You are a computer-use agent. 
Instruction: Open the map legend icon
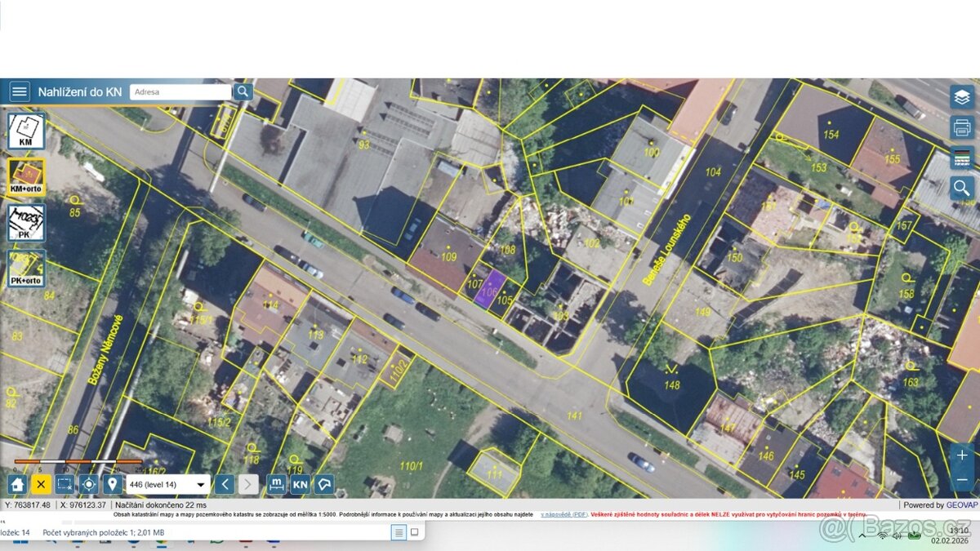pyautogui.click(x=962, y=158)
